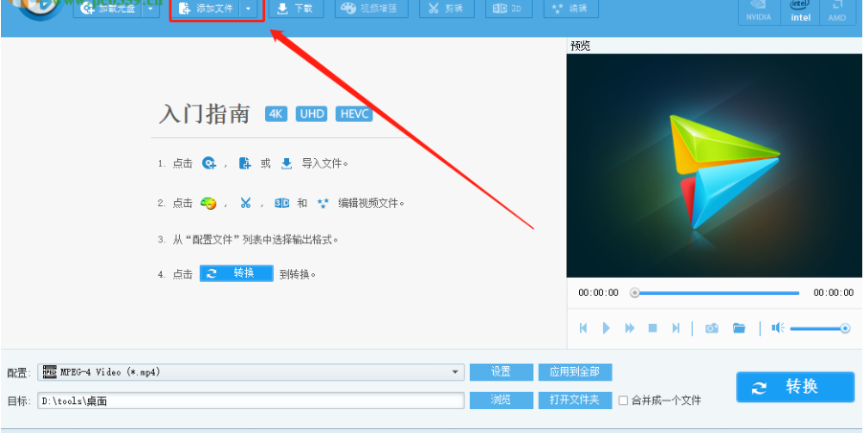Screen dimensions: 868x433
Task: Click the 下载 download toolbar button
Action: click(x=296, y=9)
